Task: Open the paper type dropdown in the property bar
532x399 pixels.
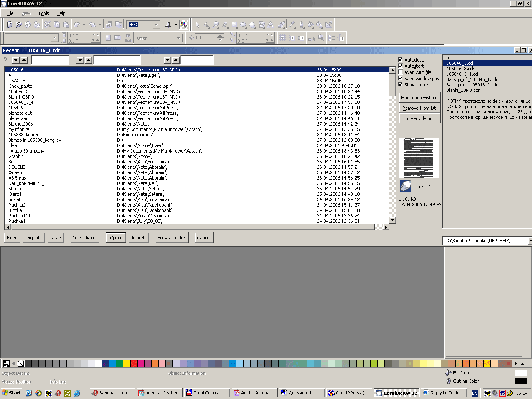Action: coord(54,38)
